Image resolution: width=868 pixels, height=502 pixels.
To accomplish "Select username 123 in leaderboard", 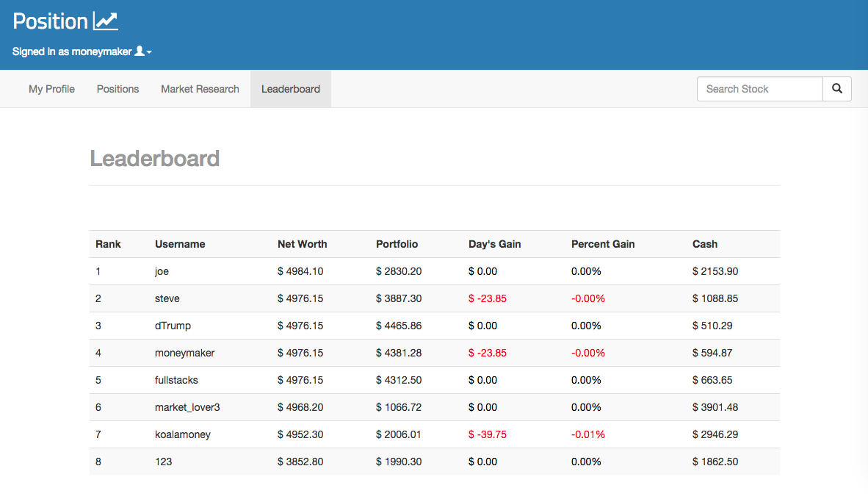I will pos(163,462).
